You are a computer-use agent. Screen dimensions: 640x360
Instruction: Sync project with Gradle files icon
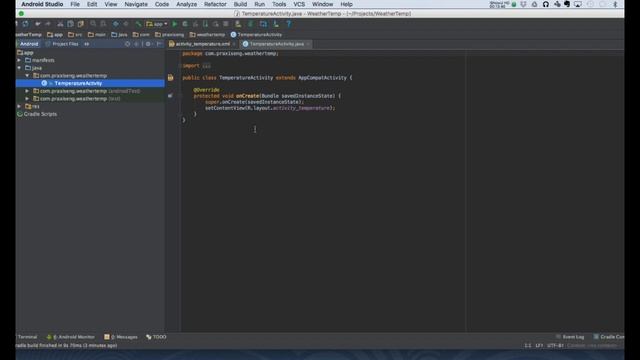point(251,24)
